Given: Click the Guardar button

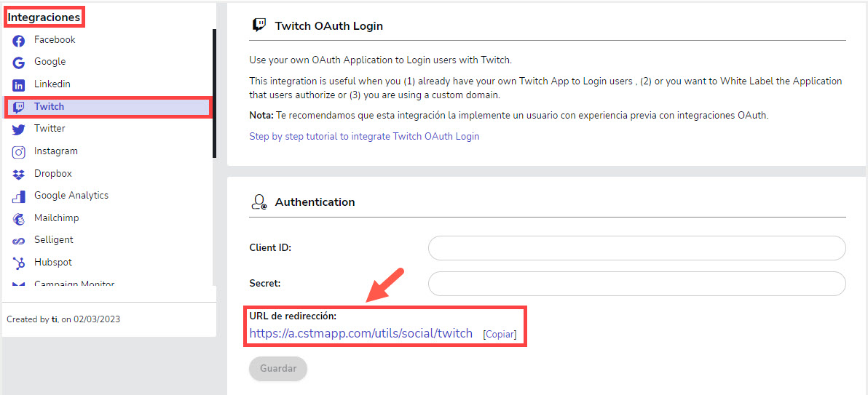Looking at the screenshot, I should pyautogui.click(x=278, y=368).
